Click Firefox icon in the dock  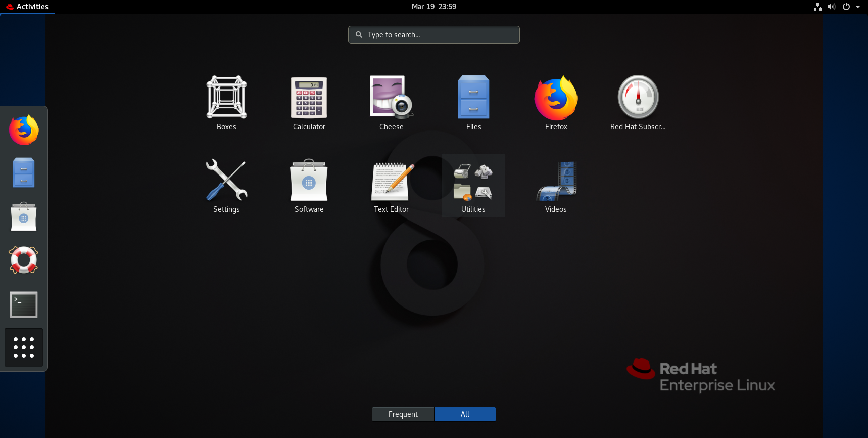coord(24,130)
